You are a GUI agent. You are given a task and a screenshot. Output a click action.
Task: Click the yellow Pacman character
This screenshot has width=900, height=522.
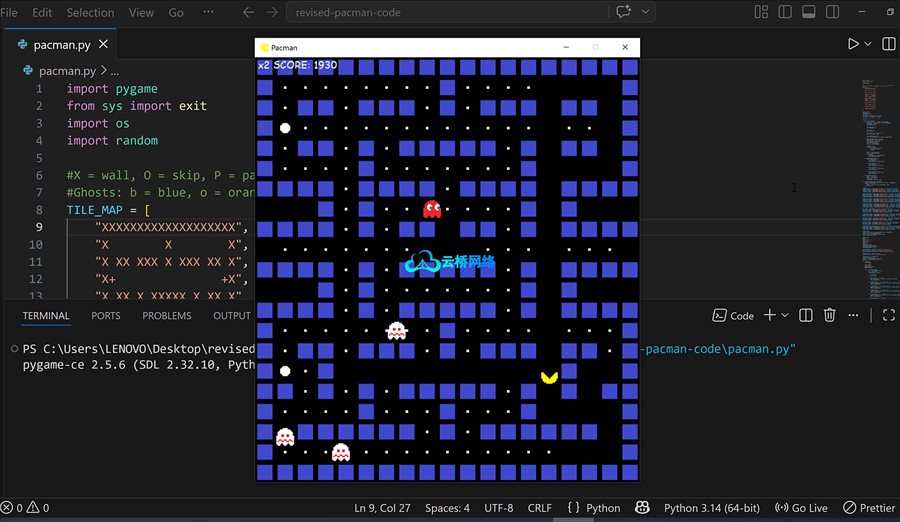[x=549, y=377]
